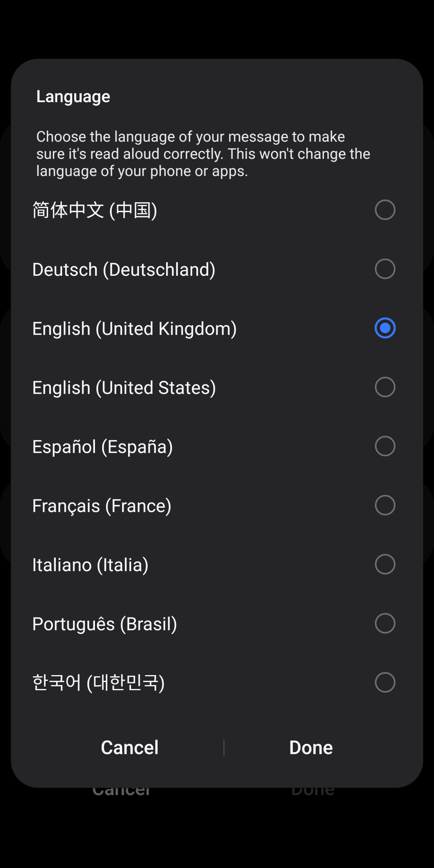Select the Español (España) radio button
The image size is (434, 868).
click(385, 446)
